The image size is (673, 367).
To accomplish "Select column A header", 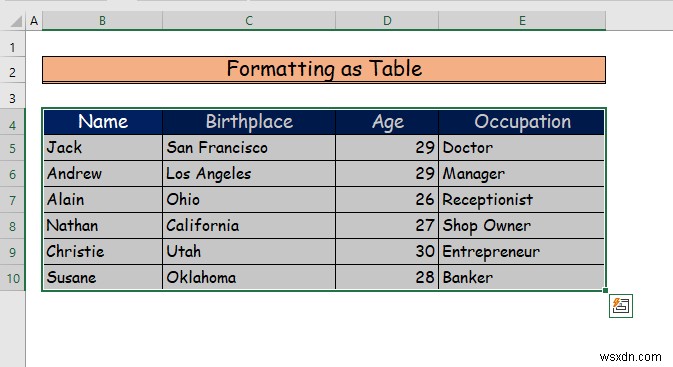I will (x=34, y=21).
